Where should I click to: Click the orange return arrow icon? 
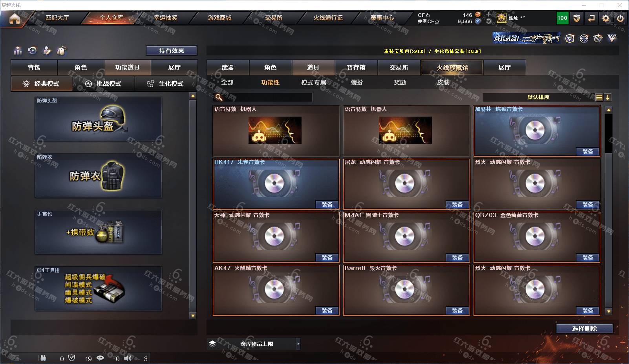click(591, 18)
